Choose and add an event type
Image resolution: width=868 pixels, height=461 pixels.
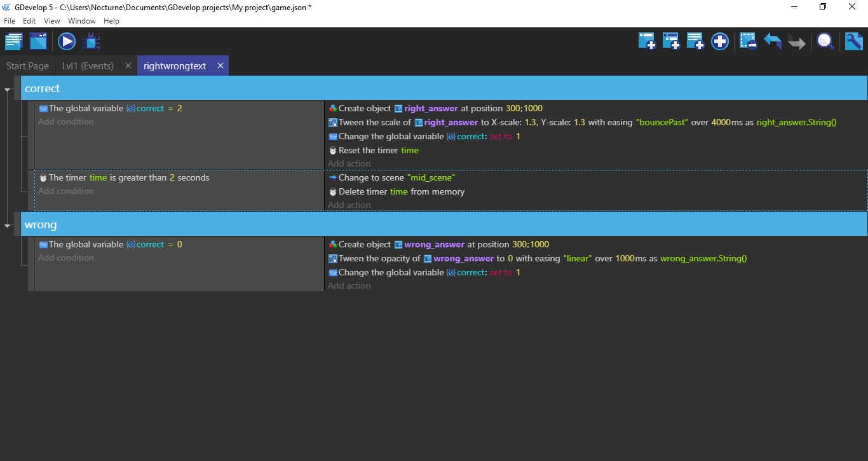coord(719,41)
